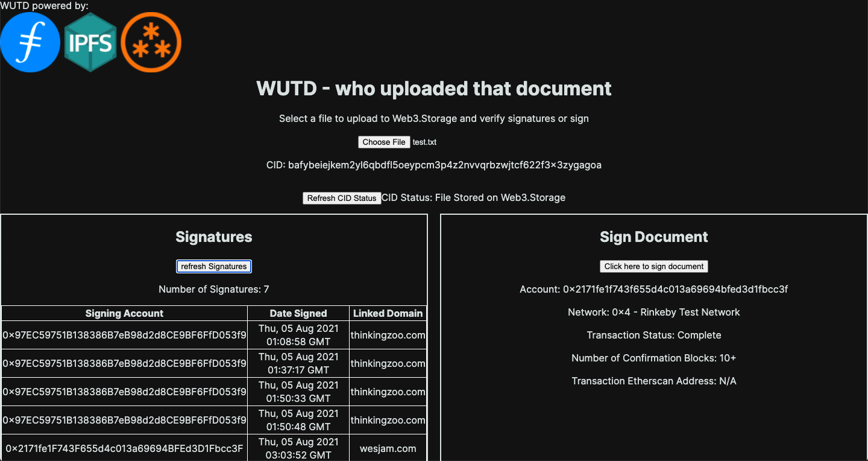868x461 pixels.
Task: Click signing account in the 01:37:17 row
Action: (124, 364)
